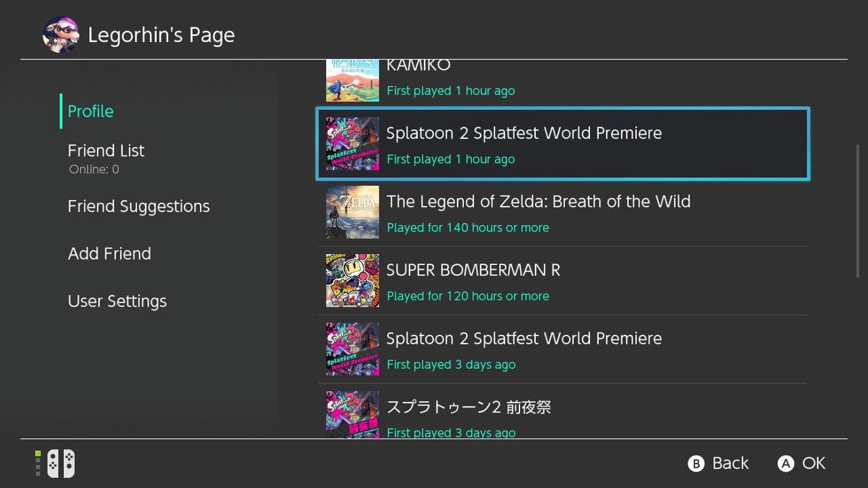Open the Breath of the Wild cover thumbnail

click(x=353, y=212)
